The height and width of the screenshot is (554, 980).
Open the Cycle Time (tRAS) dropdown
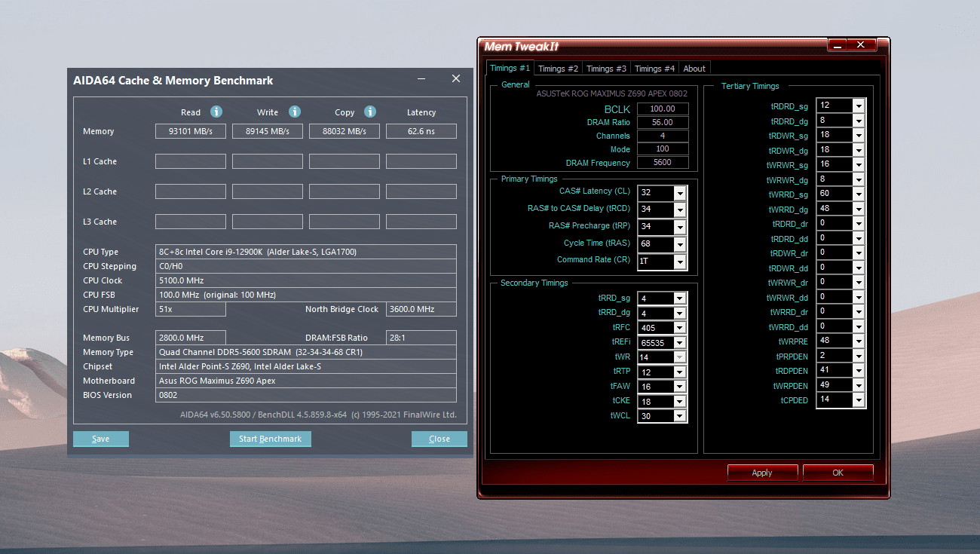pyautogui.click(x=679, y=244)
